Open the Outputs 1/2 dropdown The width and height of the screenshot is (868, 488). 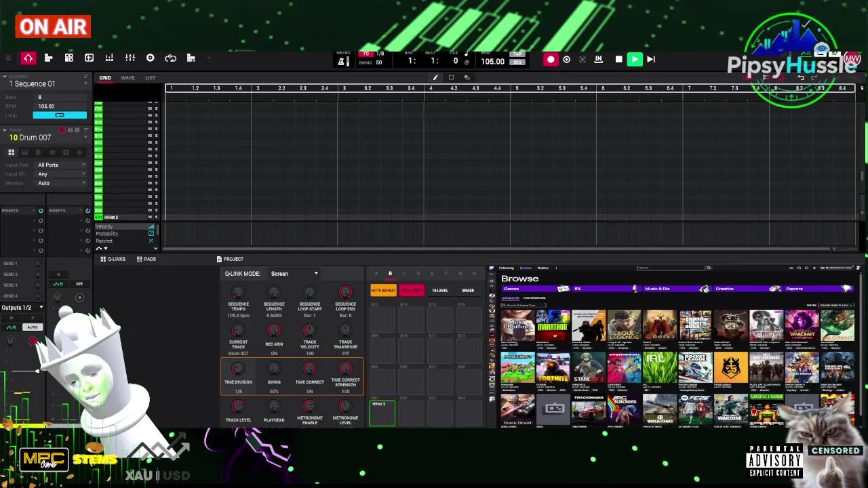(23, 308)
